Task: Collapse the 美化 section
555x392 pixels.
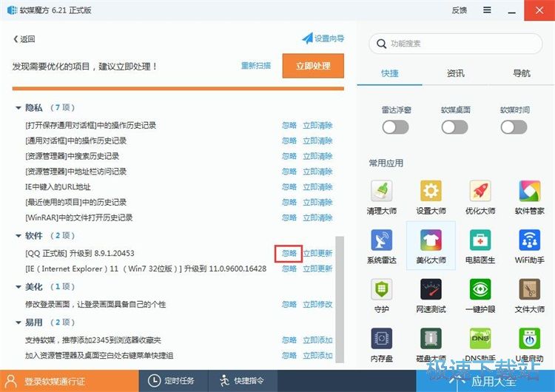Action: pos(18,286)
